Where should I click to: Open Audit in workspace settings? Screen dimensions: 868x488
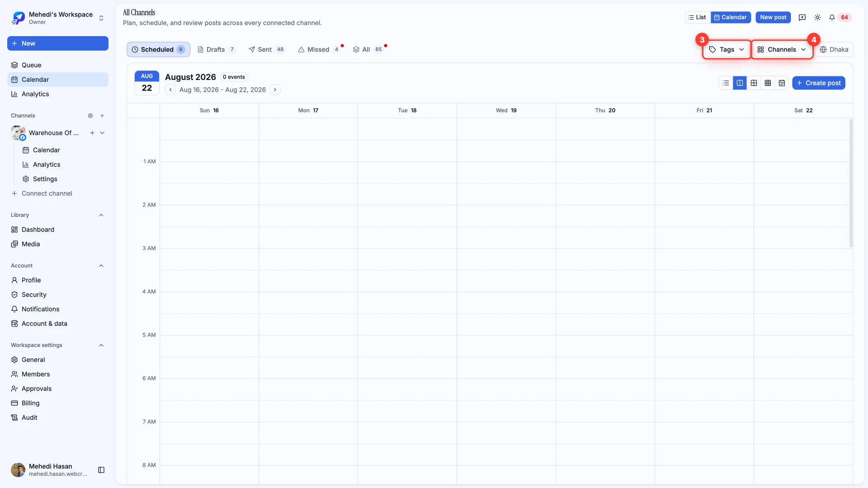[58, 418]
